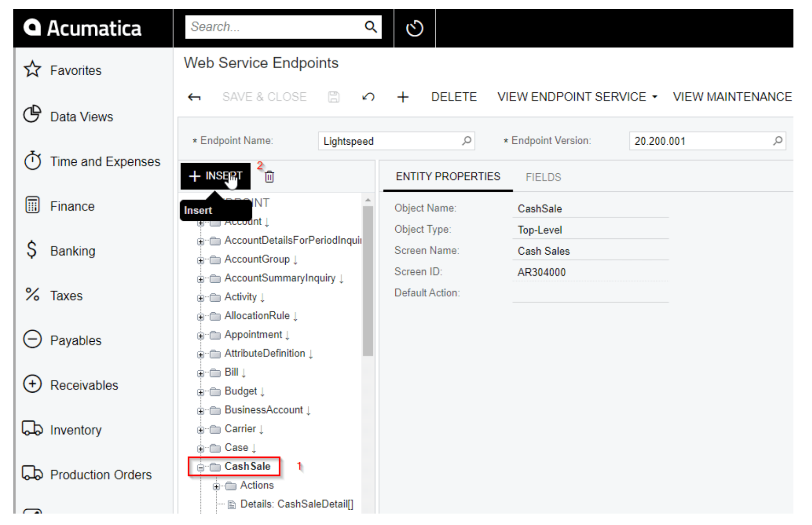The image size is (812, 525).
Task: Open Receivables plus circle icon
Action: [32, 384]
